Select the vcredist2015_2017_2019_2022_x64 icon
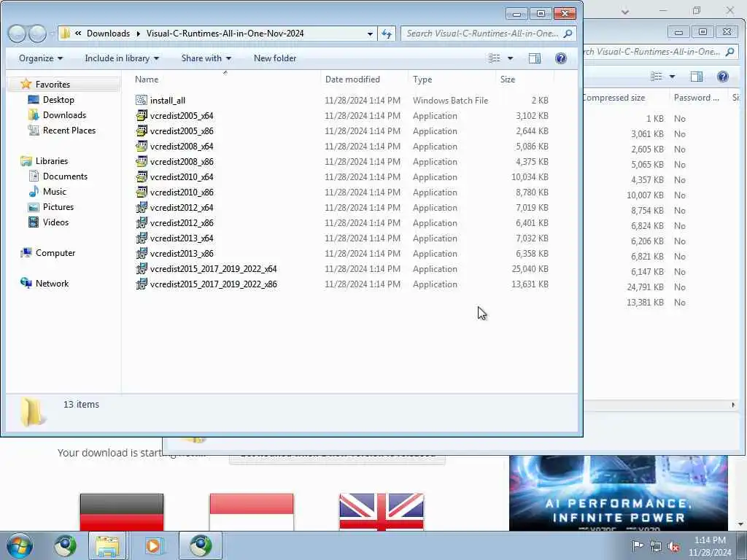Image resolution: width=747 pixels, height=560 pixels. pos(141,268)
